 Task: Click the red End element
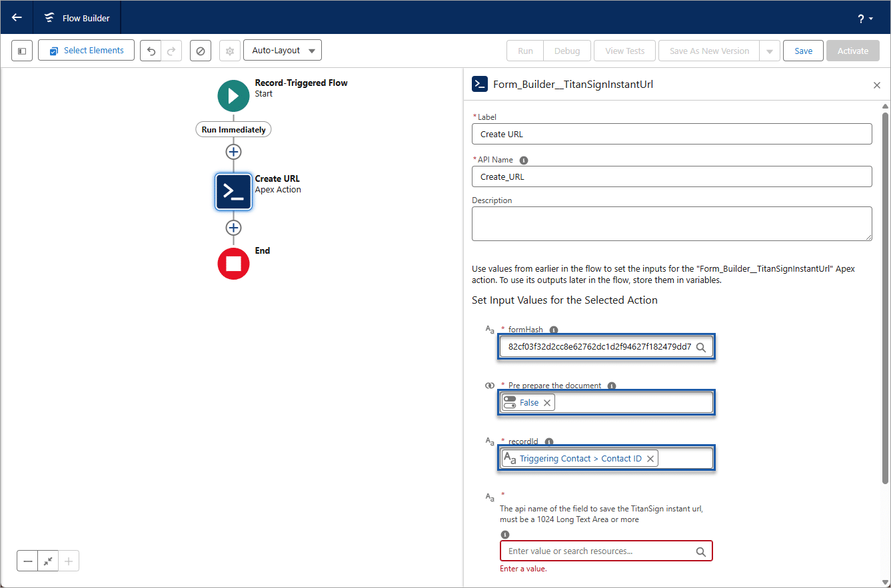233,264
